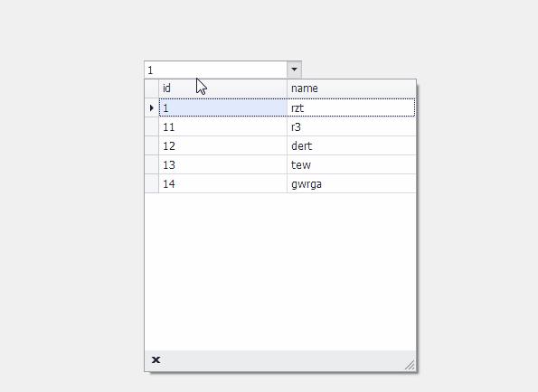Click the top-left grid corner header cell
The width and height of the screenshot is (538, 392).
pyautogui.click(x=152, y=89)
